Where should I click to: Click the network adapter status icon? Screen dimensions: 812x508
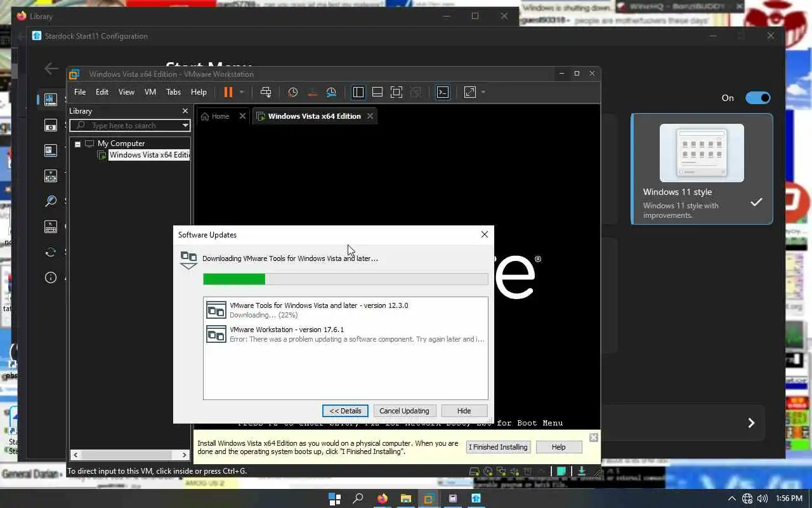501,471
